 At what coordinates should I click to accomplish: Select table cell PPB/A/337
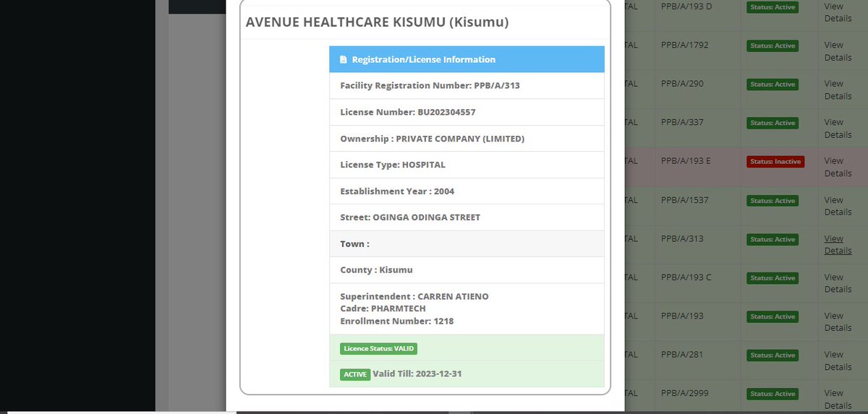click(x=682, y=123)
